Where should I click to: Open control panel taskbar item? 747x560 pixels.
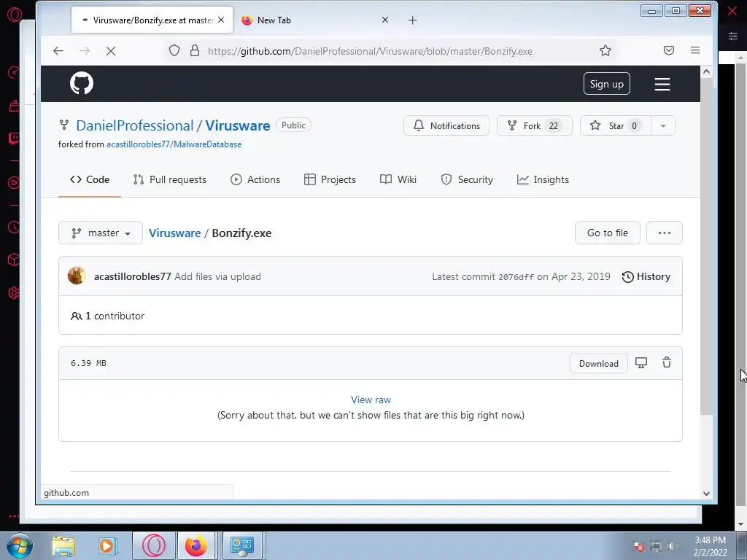pyautogui.click(x=242, y=545)
